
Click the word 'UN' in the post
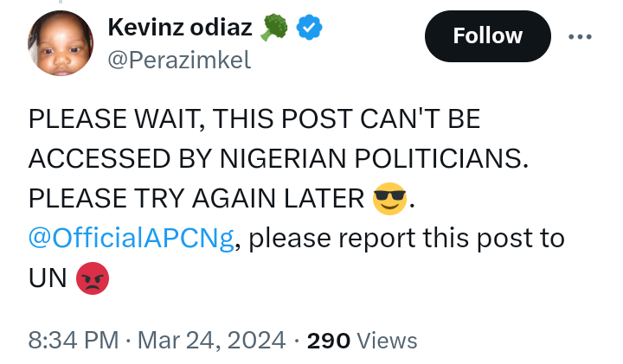pos(48,278)
